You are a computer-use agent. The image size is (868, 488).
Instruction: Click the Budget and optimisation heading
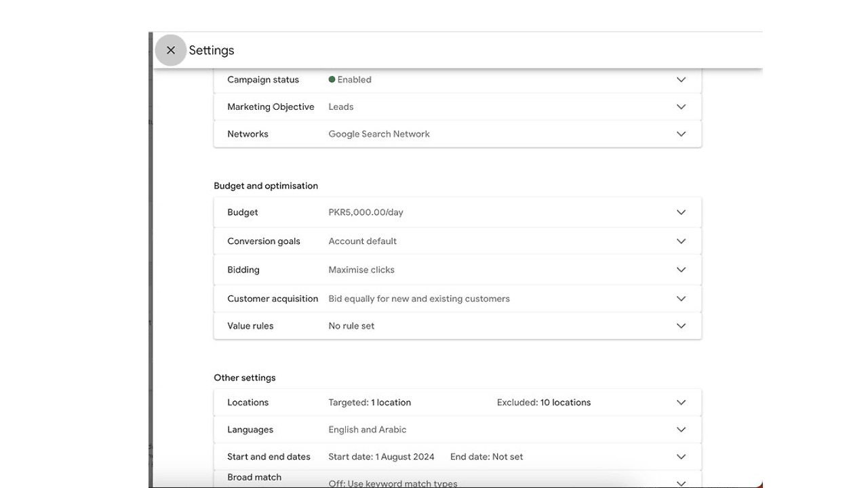[266, 186]
